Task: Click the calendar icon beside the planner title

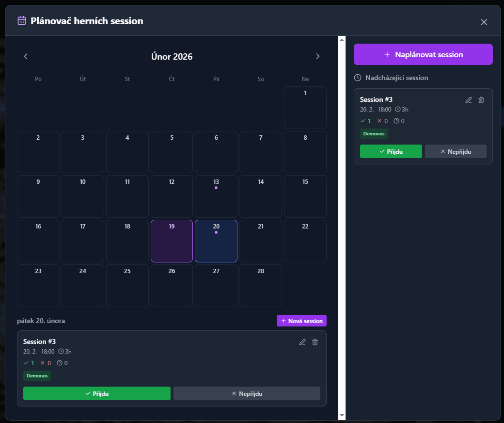Action: (x=21, y=20)
